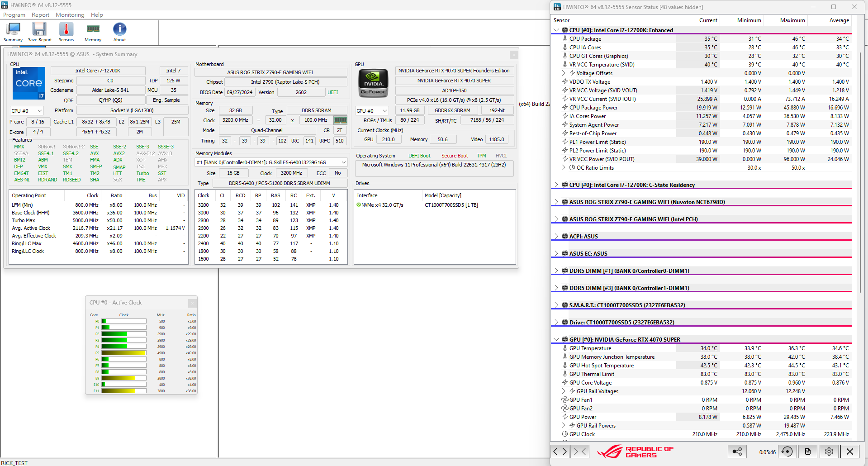Click expand columns arrows button in sensor window
Viewport: 868px width, 466px height.
[560, 451]
